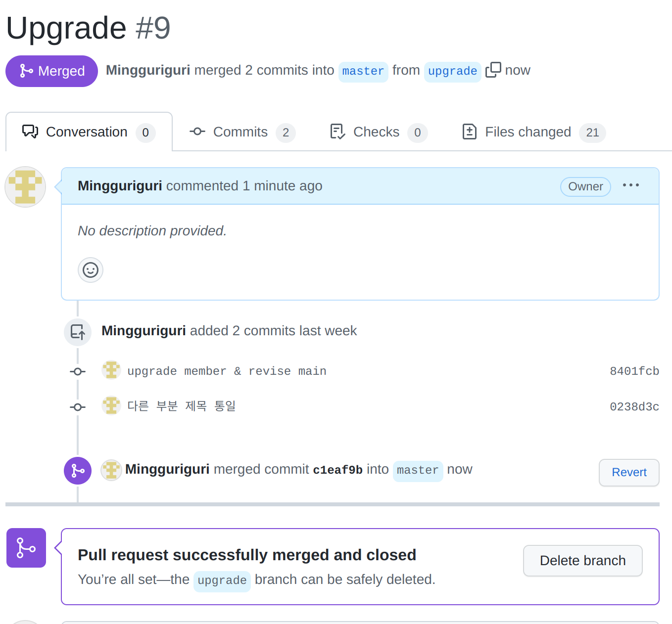This screenshot has width=672, height=624.
Task: Click the purple merge badge beside the merged notice
Action: [26, 548]
